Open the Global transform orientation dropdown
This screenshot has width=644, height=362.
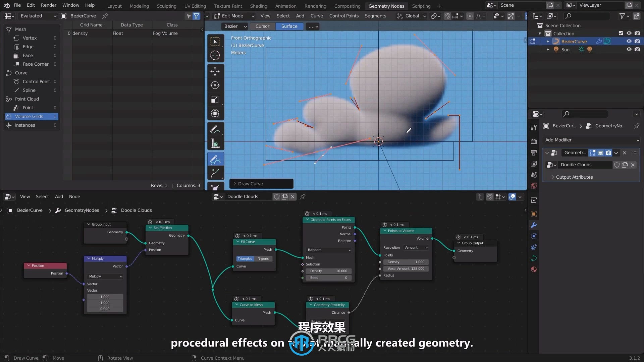point(411,16)
